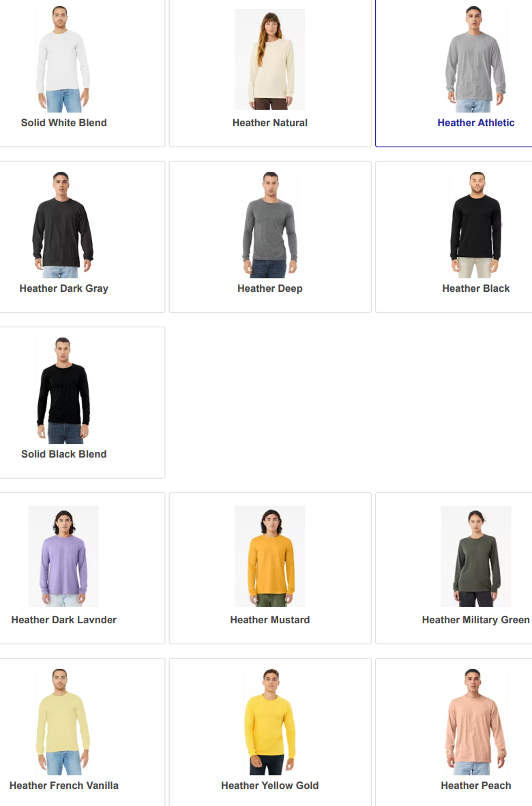This screenshot has height=806, width=532.
Task: Select the Heather Deep shirt photo
Action: [270, 224]
